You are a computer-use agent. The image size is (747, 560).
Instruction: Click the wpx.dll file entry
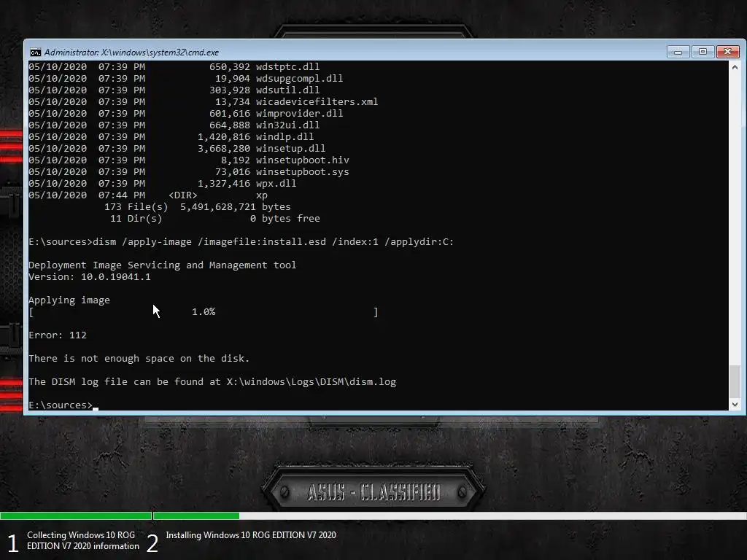click(x=276, y=183)
